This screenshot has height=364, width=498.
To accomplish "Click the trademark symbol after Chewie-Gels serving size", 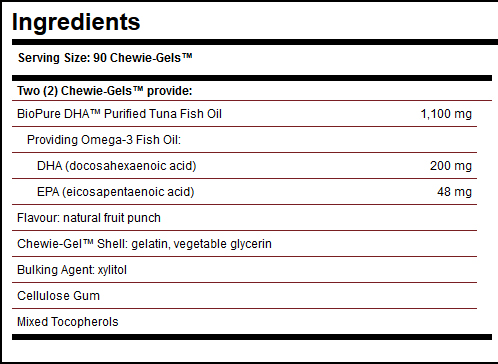I will click(187, 56).
